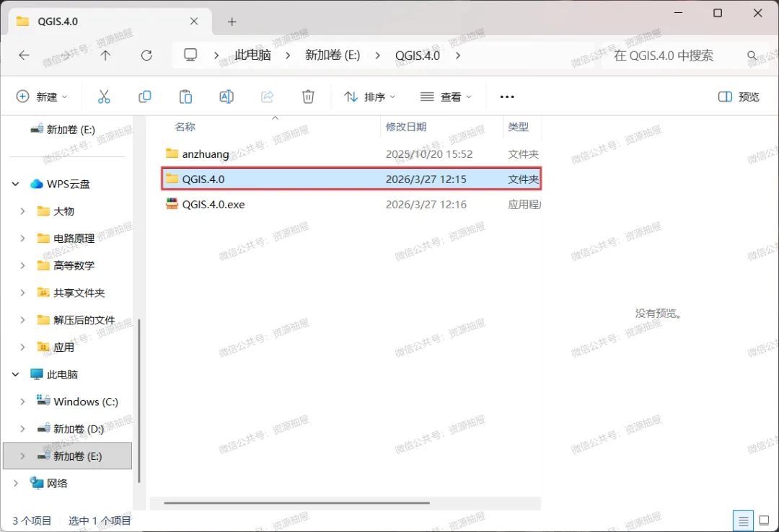Expand the 共享文件夹 node
The height and width of the screenshot is (532, 779).
22,293
